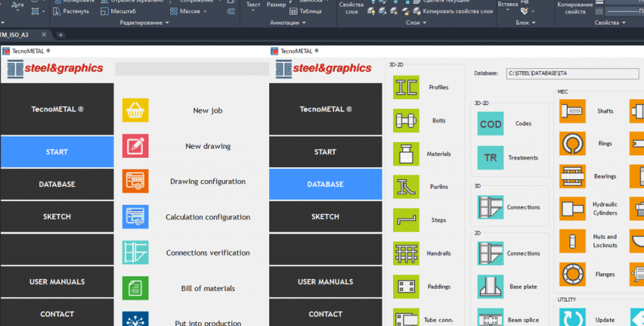Open a new drawing tab with plus
The width and height of the screenshot is (644, 326).
point(61,35)
